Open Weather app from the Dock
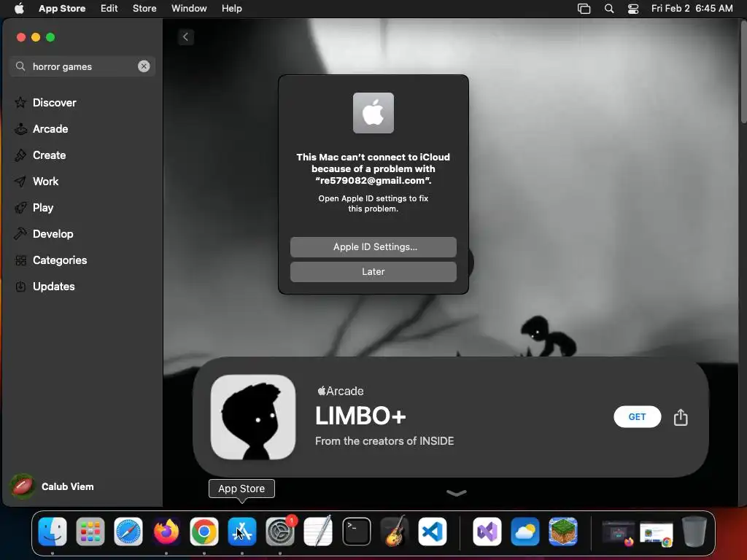 pos(525,532)
